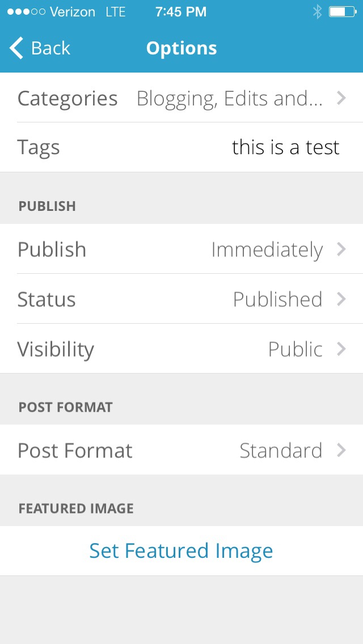Tap the 'Immediately' publish value
The width and height of the screenshot is (363, 644).
(267, 249)
